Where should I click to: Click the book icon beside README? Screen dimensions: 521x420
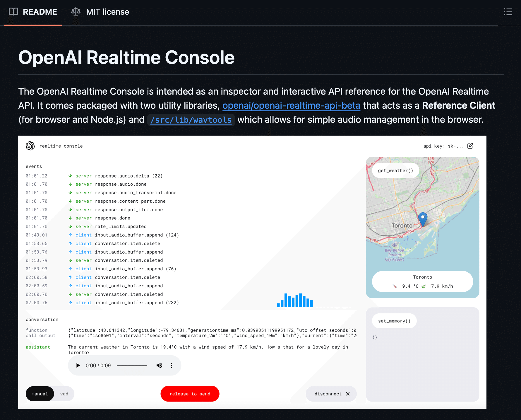13,12
